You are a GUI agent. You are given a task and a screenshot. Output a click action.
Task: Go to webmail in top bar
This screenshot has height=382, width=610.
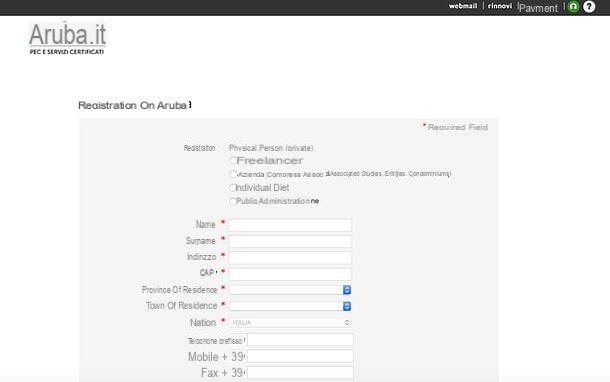tap(463, 6)
